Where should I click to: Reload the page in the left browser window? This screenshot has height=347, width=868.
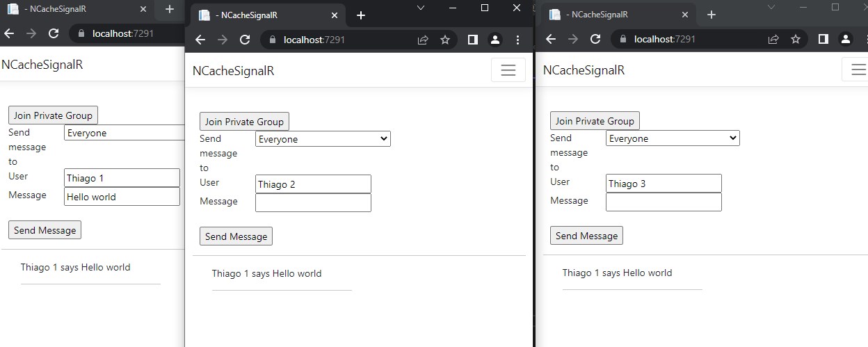coord(54,33)
